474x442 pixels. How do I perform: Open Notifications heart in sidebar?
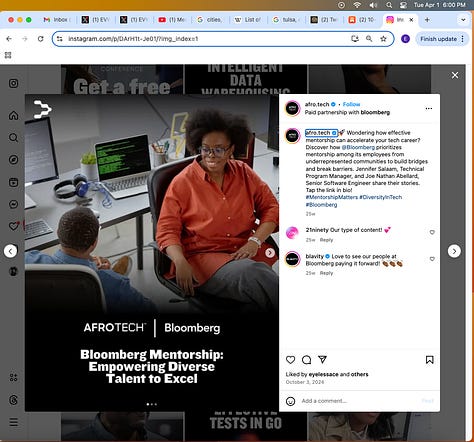tap(13, 226)
